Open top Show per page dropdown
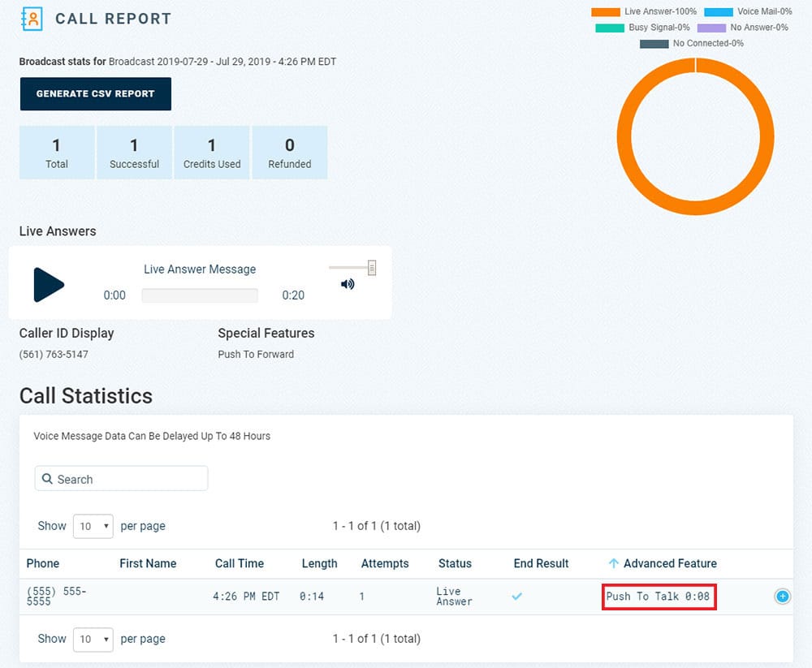This screenshot has width=812, height=668. click(93, 526)
